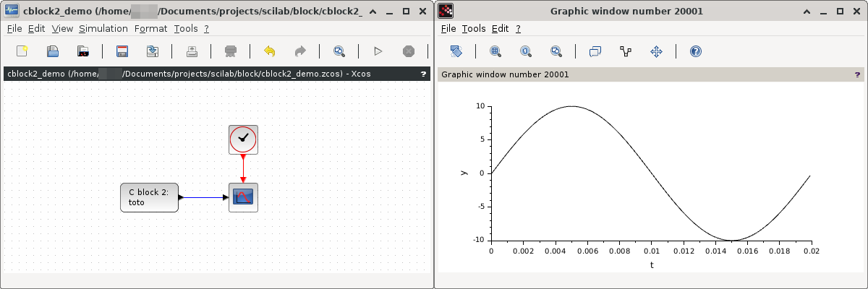Click the zoom area icon in graphic window
The width and height of the screenshot is (868, 289).
[495, 51]
